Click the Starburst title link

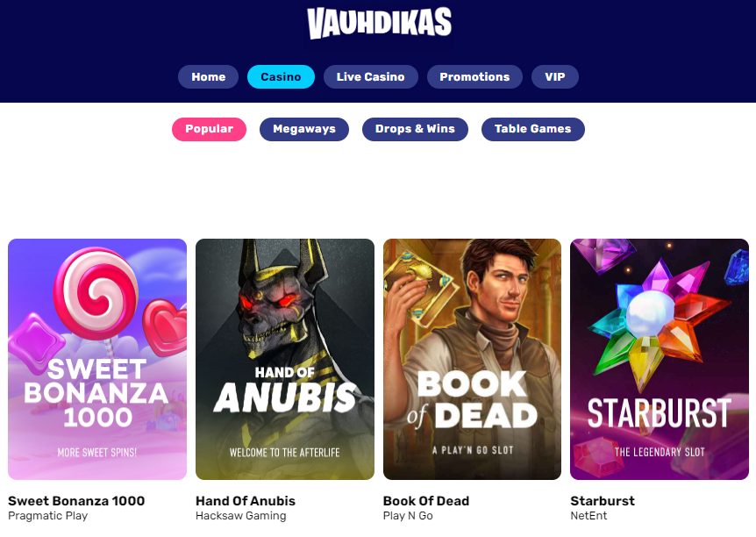pyautogui.click(x=603, y=501)
